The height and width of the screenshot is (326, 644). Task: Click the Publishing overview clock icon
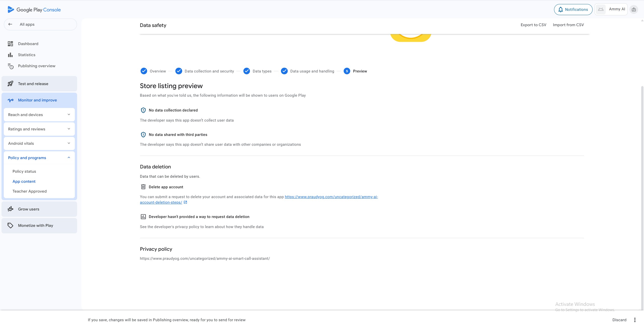[10, 66]
